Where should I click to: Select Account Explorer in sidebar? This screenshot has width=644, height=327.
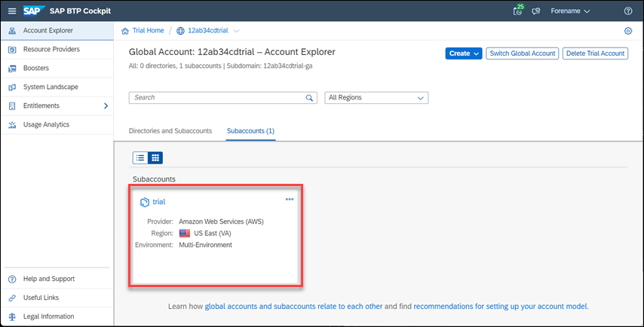click(57, 31)
